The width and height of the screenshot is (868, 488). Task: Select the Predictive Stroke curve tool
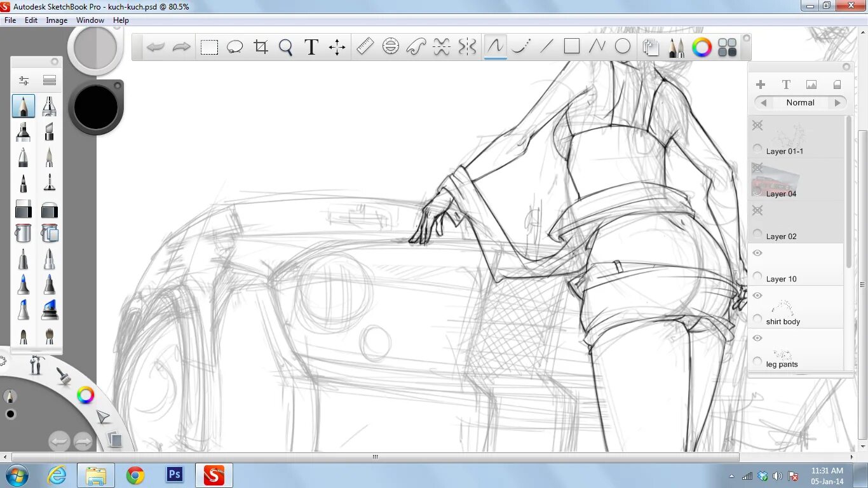[x=521, y=46]
